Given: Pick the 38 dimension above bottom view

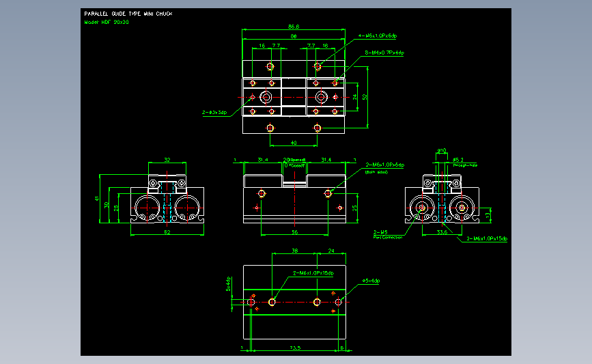Looking at the screenshot, I should pos(294,251).
